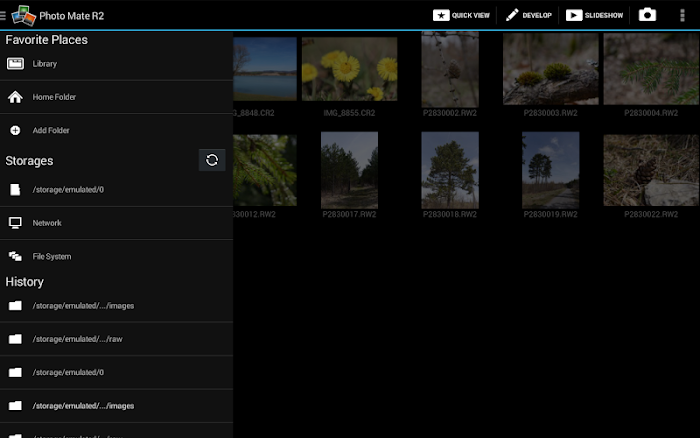Screen dimensions: 700x438
Task: Select moss thumbnail P2830003.RW2
Action: tap(550, 69)
